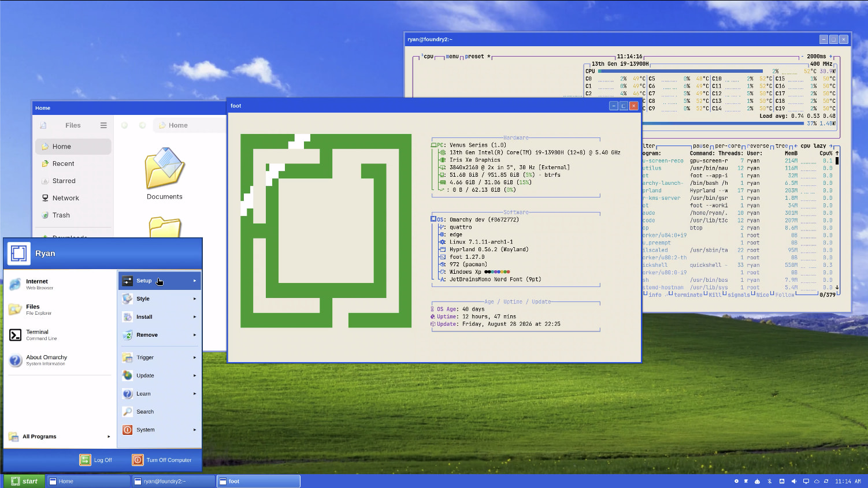Screen dimensions: 868x488
Task: Go back in the Files window
Action: click(124, 125)
